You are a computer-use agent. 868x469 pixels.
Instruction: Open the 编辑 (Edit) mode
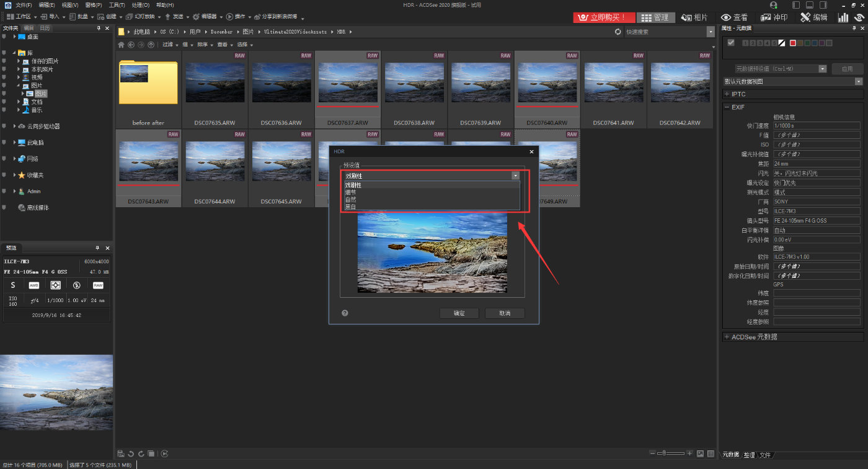(x=813, y=17)
